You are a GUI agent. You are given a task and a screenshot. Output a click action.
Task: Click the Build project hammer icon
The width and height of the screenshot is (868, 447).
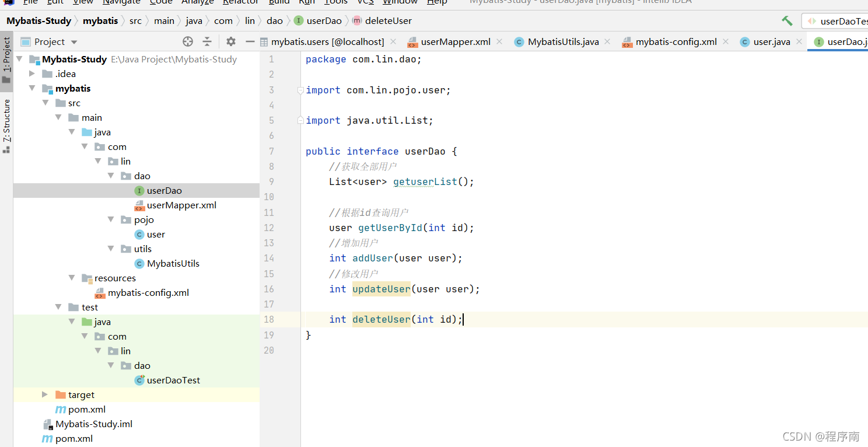[x=787, y=21]
